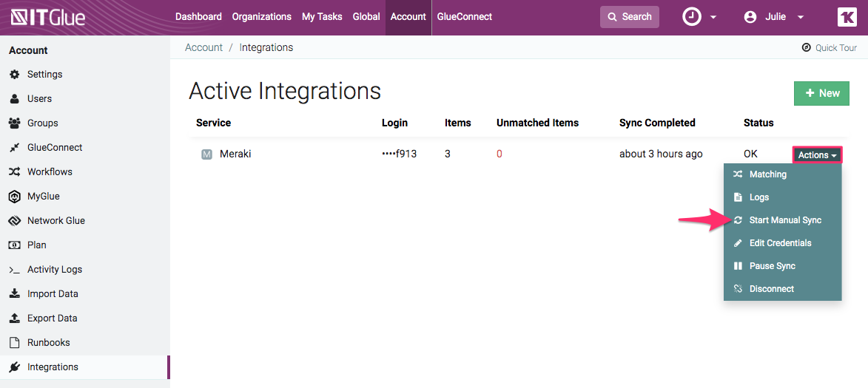Click the GlueConnect sidebar icon

coord(15,148)
